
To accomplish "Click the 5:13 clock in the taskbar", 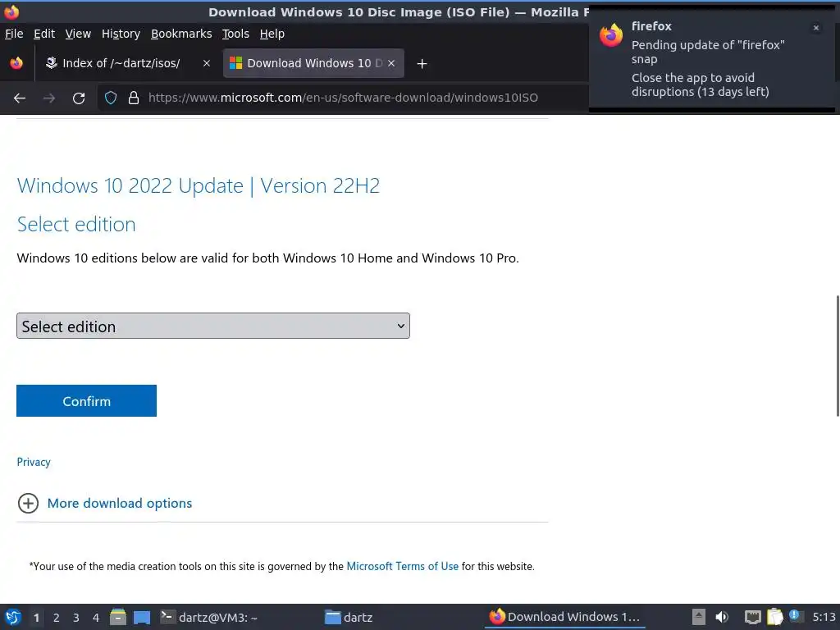I will tap(824, 617).
